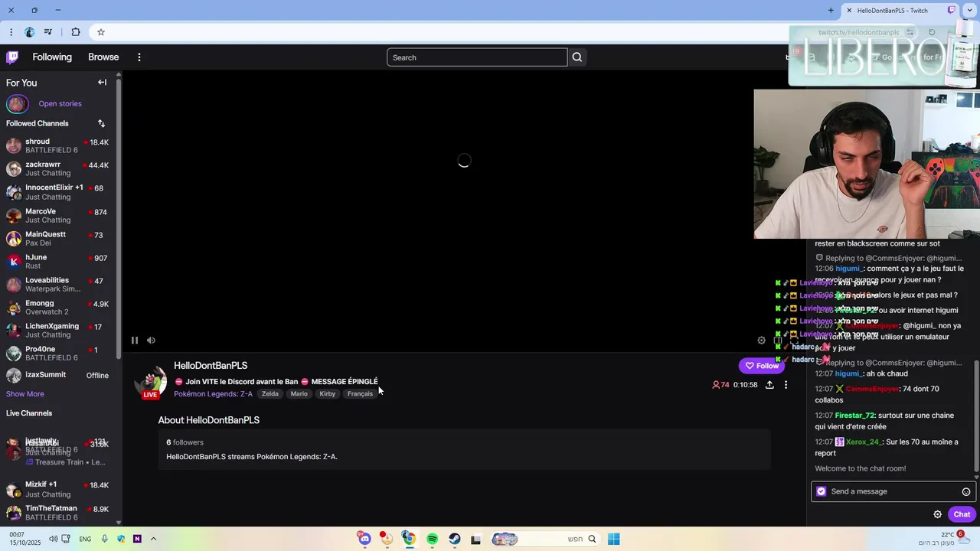Send message with Chat button
Image resolution: width=980 pixels, height=551 pixels.
point(962,514)
